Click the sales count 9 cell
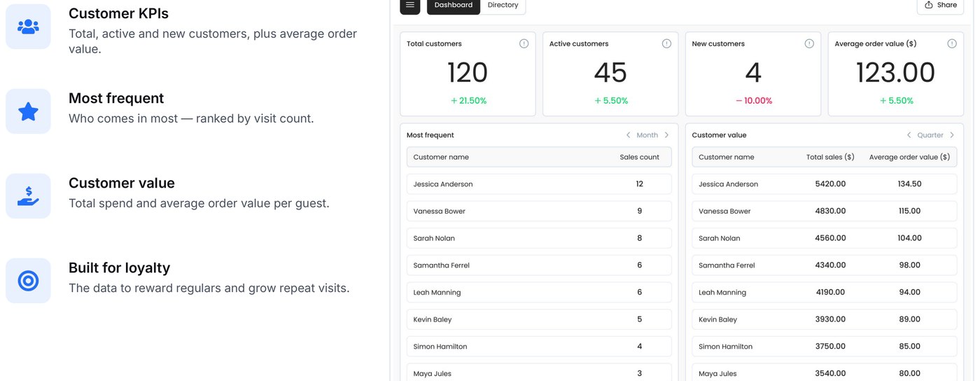 pos(639,211)
